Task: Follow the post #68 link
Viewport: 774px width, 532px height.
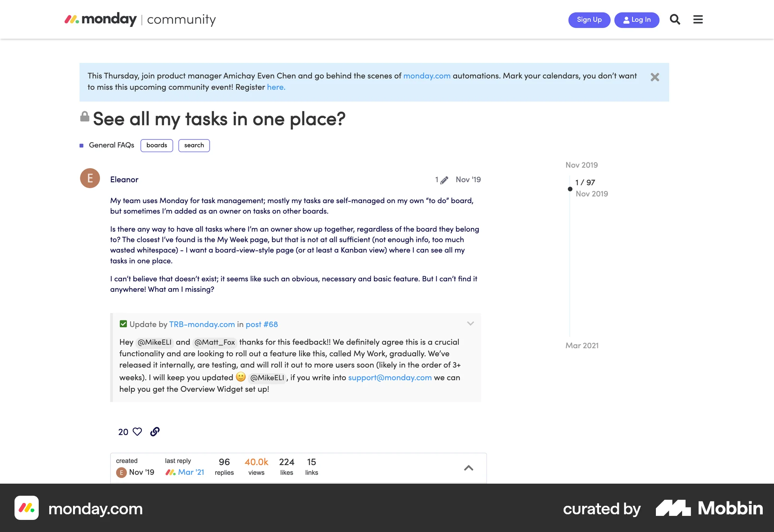Action: click(x=262, y=324)
